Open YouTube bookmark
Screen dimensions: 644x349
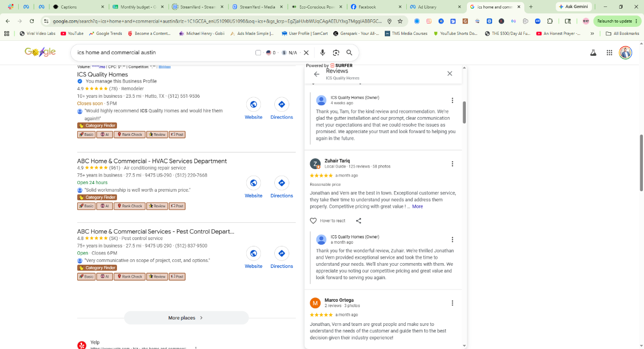click(x=72, y=33)
